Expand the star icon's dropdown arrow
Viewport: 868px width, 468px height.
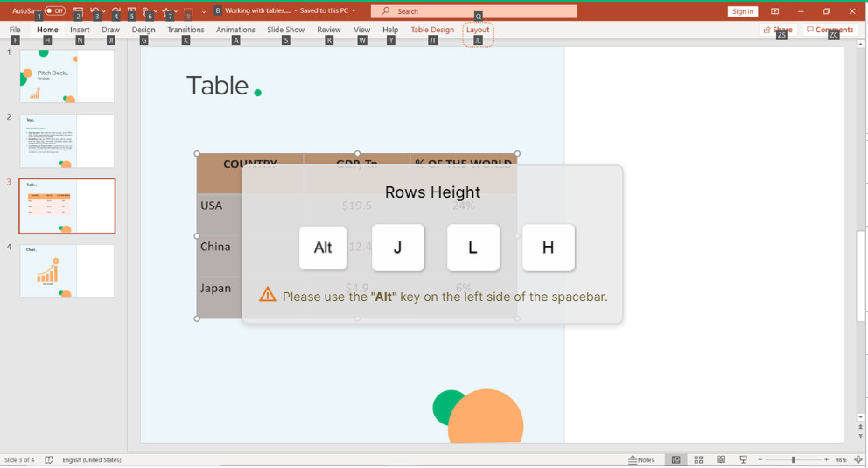click(x=176, y=11)
